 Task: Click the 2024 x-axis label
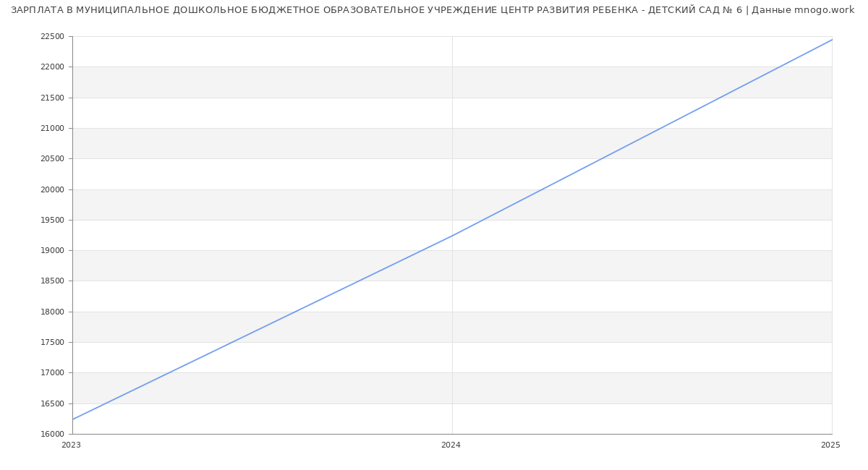tap(451, 445)
